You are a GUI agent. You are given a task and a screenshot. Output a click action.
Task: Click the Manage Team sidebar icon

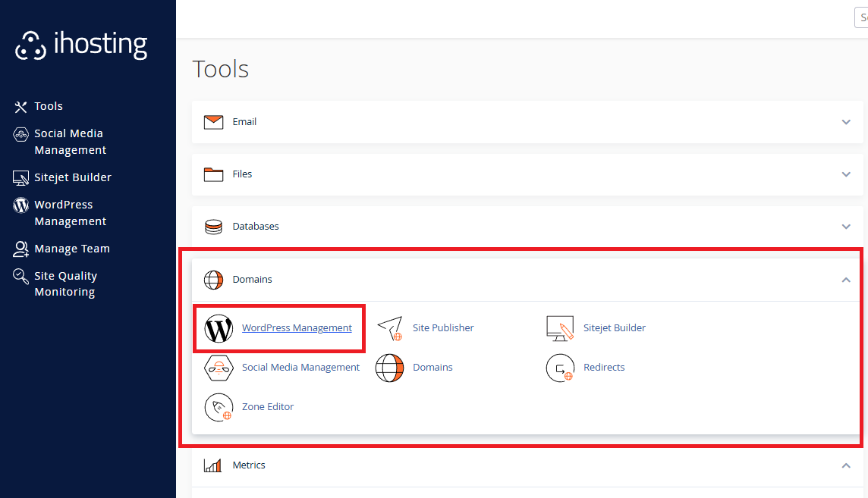point(20,249)
